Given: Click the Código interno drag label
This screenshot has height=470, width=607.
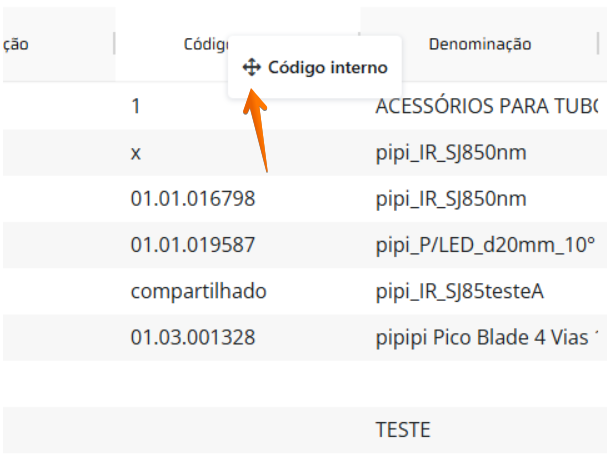Looking at the screenshot, I should tap(327, 68).
